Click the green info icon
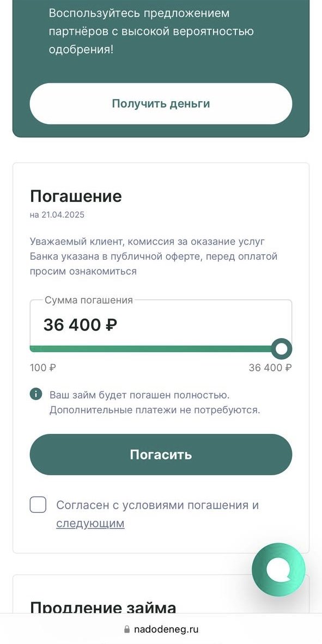The height and width of the screenshot is (644, 322). (36, 395)
